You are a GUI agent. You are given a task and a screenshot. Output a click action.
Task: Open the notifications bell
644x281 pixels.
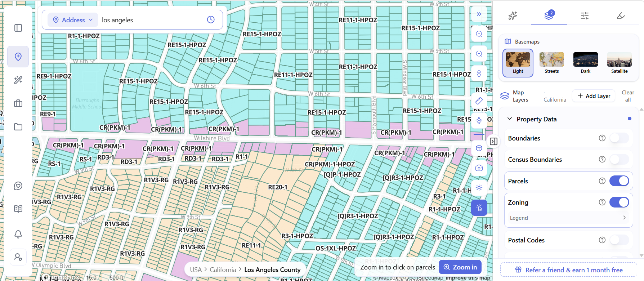(18, 234)
